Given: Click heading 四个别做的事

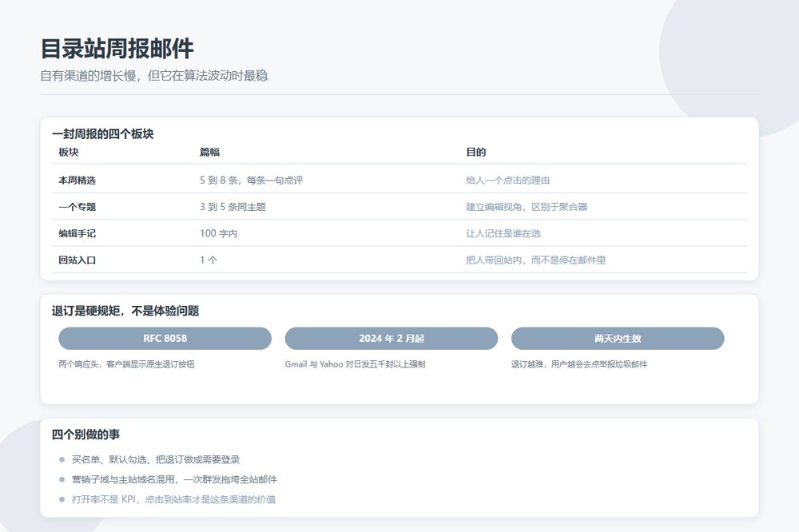Looking at the screenshot, I should 85,435.
